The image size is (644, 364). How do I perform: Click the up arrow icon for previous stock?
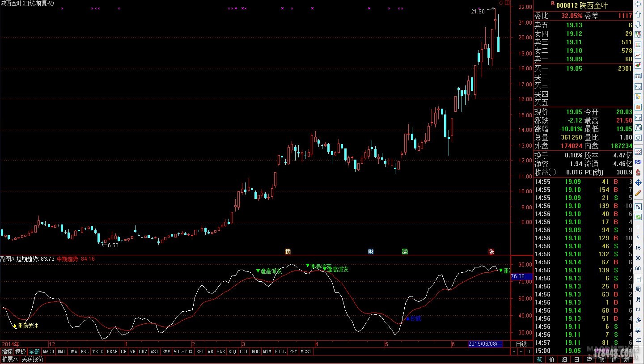pyautogui.click(x=638, y=14)
